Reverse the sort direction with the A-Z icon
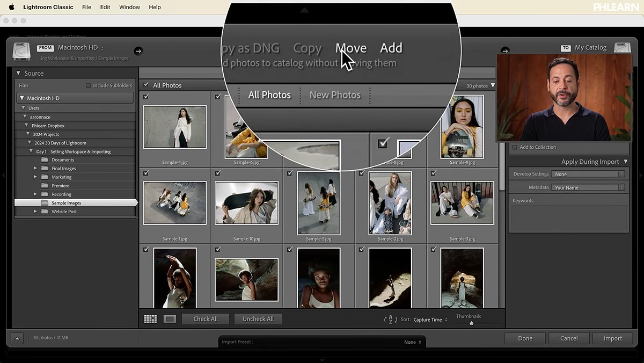The width and height of the screenshot is (644, 363). click(x=390, y=320)
